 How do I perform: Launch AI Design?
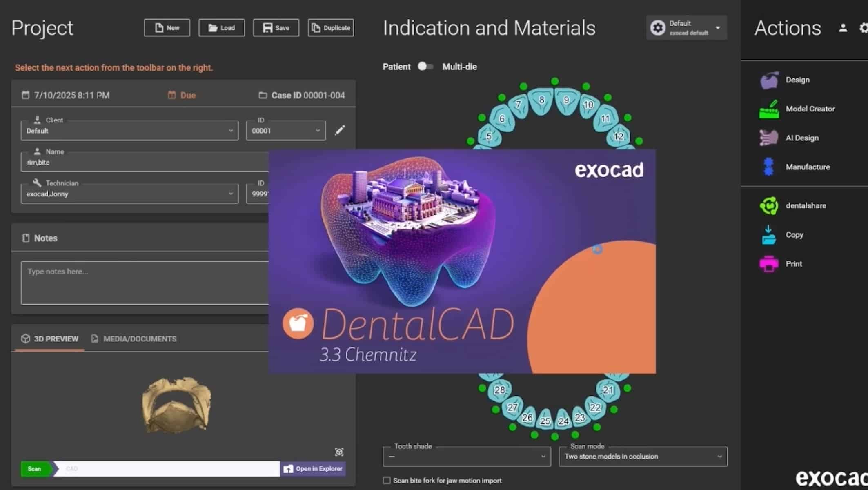769,138
